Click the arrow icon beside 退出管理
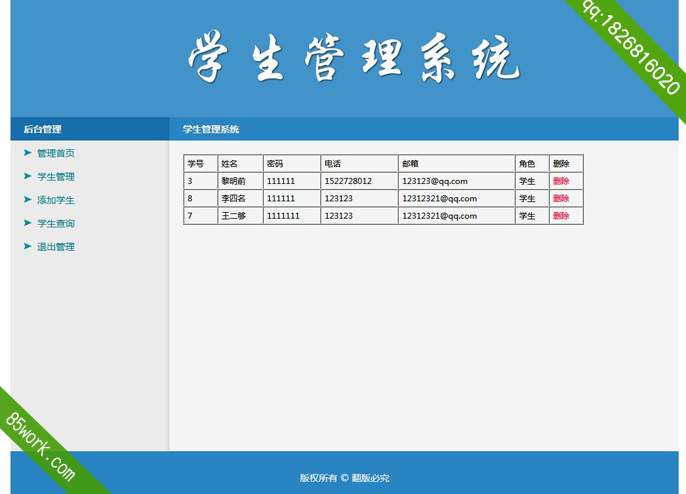 coord(28,246)
